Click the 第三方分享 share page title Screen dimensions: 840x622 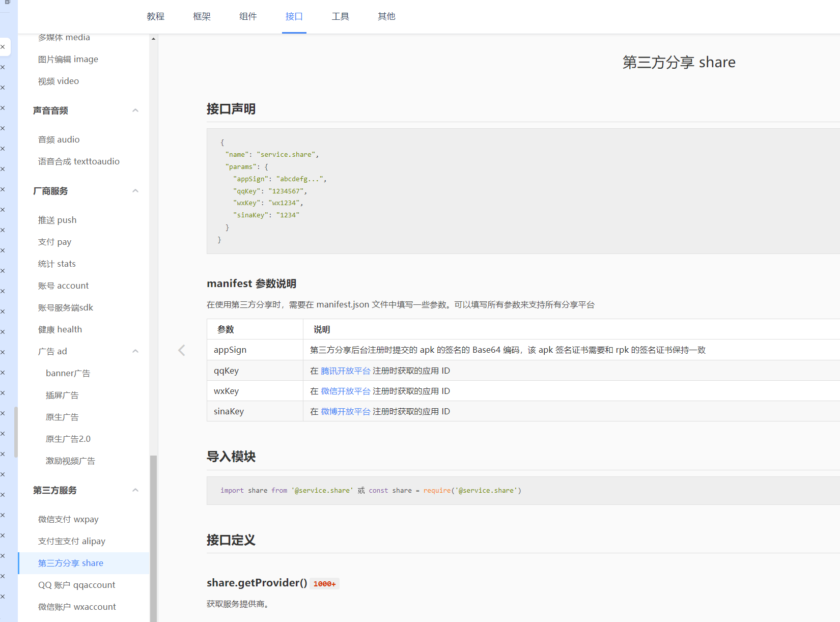(679, 62)
